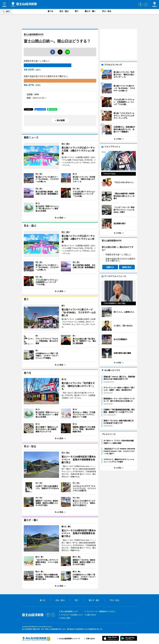Share the vote via round Facebook icon
This screenshot has height=644, width=159.
click(x=53, y=52)
